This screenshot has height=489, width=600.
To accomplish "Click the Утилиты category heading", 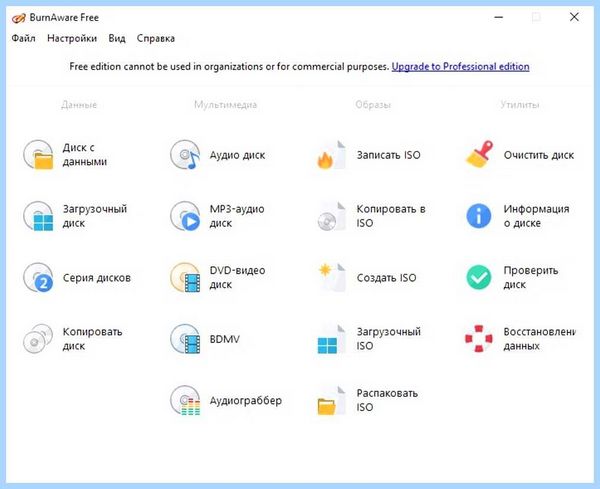I will (x=520, y=104).
